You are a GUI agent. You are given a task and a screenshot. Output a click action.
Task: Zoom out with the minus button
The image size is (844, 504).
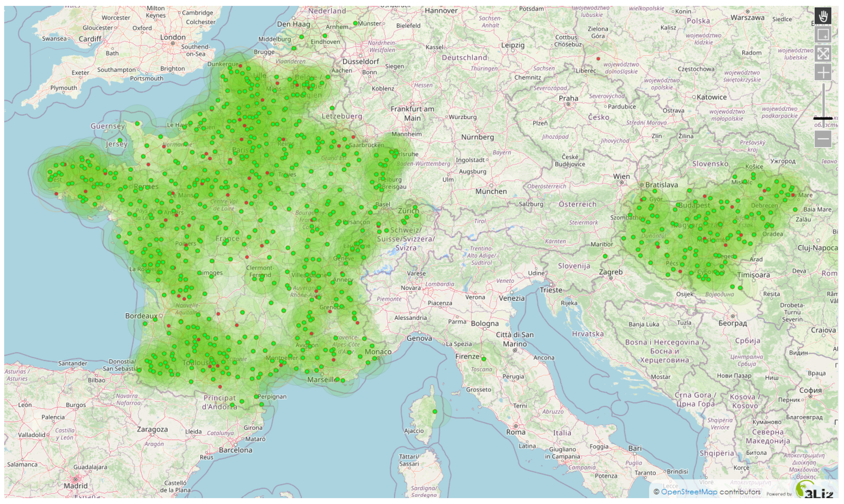823,139
